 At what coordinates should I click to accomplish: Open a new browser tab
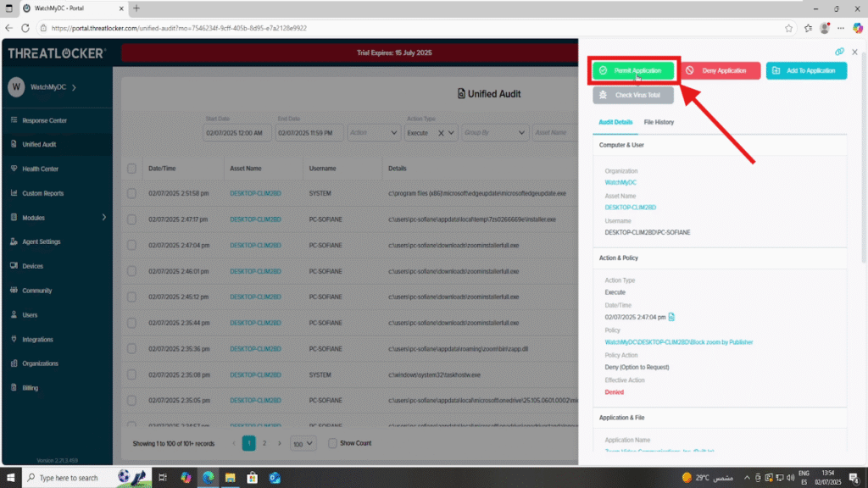coord(136,8)
